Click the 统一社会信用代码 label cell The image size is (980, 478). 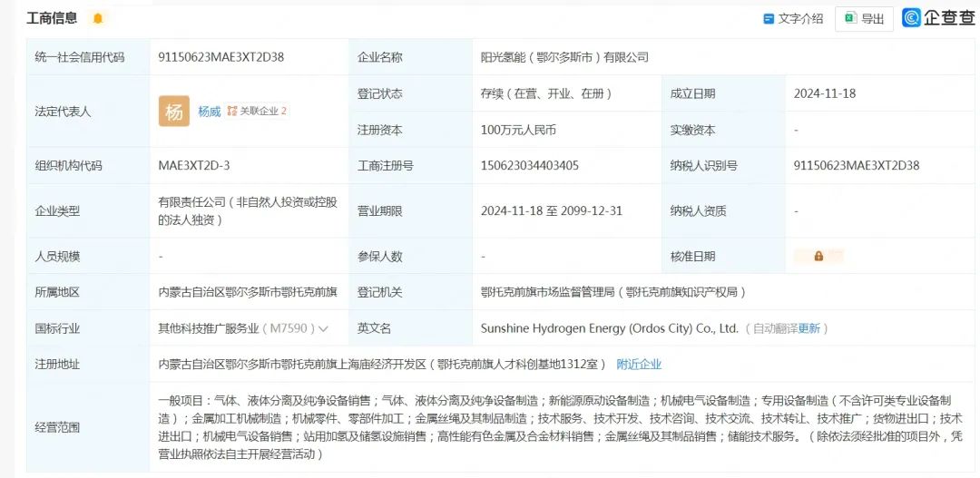[x=88, y=57]
